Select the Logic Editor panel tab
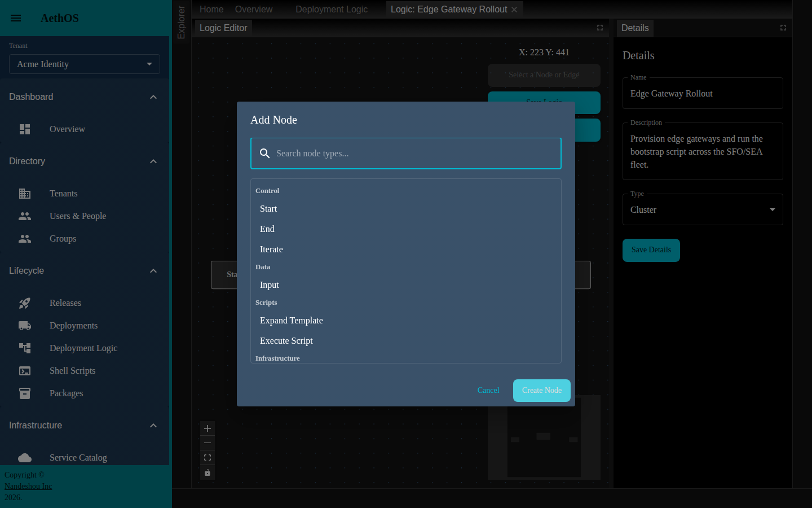The image size is (812, 508). tap(223, 28)
